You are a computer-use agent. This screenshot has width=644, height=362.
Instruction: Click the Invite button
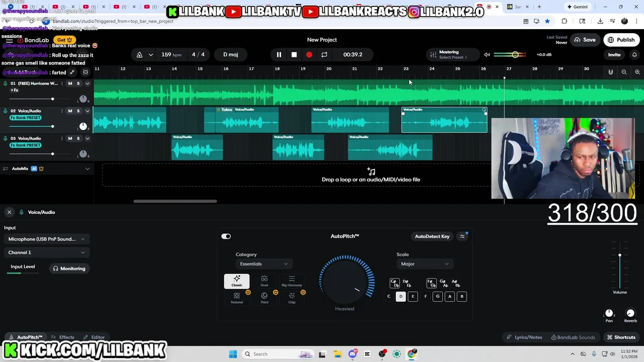point(614,54)
